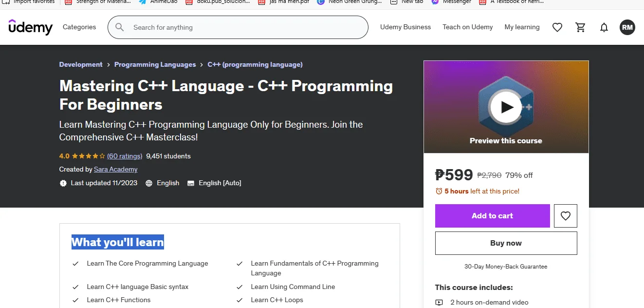Click Learn C++ Functions item
Screen dimensions: 644x308
tap(119, 300)
